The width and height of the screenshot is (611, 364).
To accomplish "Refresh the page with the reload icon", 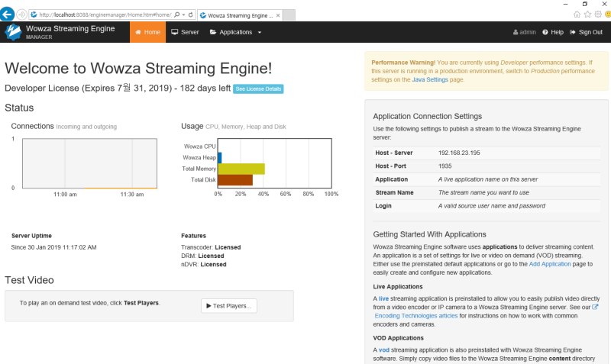I will (x=191, y=14).
